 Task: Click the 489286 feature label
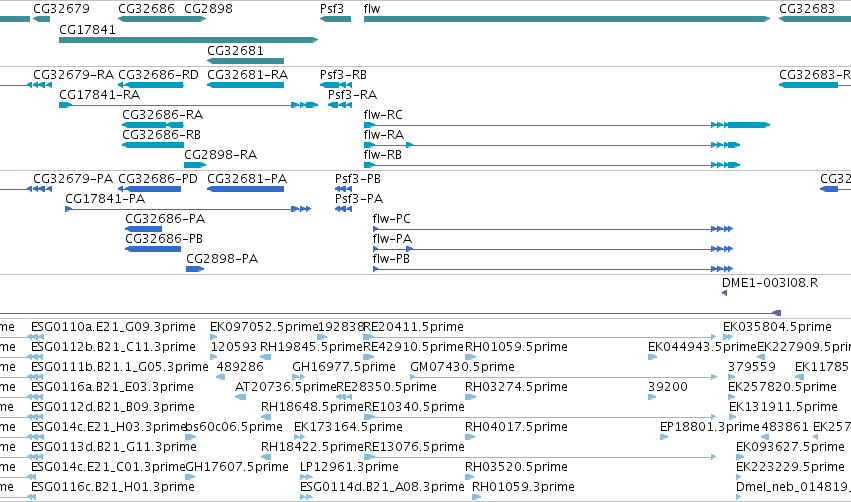240,367
